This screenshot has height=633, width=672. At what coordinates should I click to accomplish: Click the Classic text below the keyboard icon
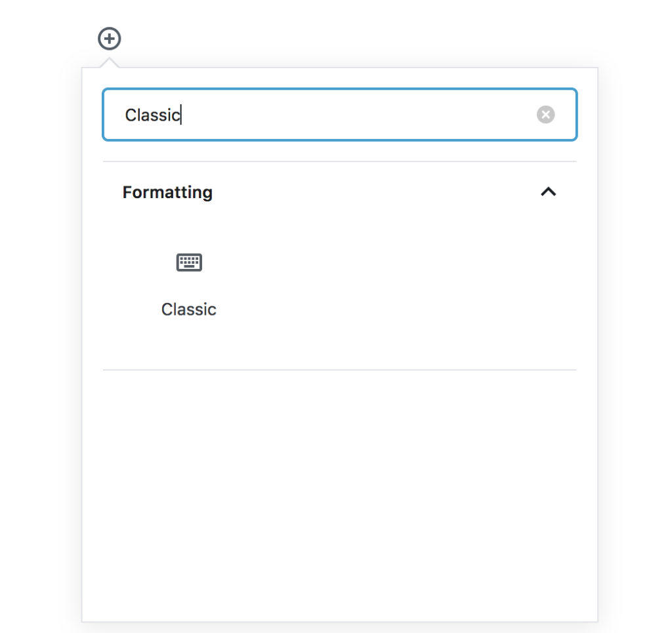point(188,309)
